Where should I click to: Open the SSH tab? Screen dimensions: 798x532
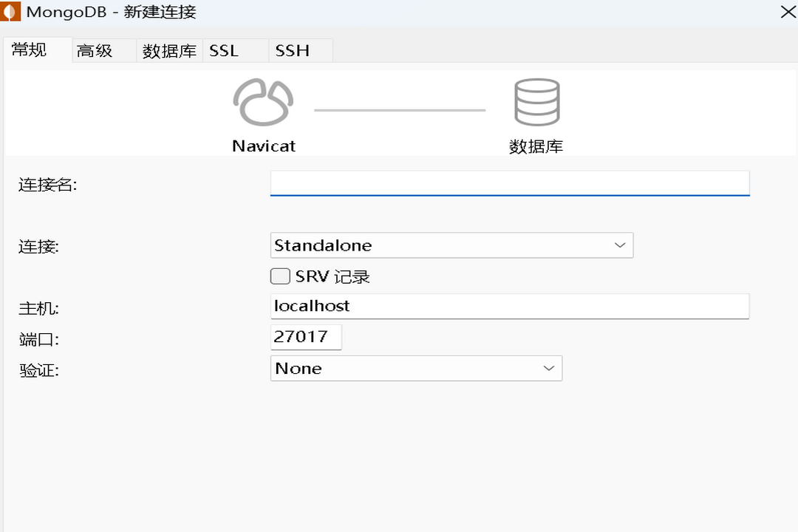point(293,50)
